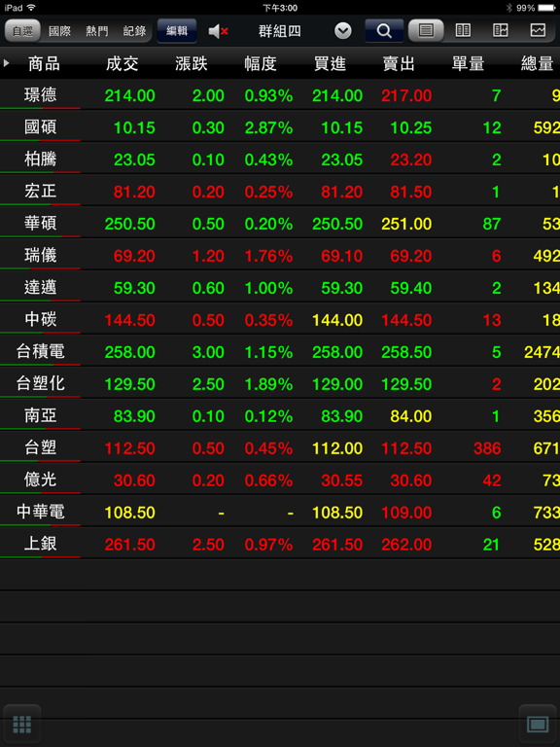
Task: Switch to two-column split view icon
Action: [463, 31]
